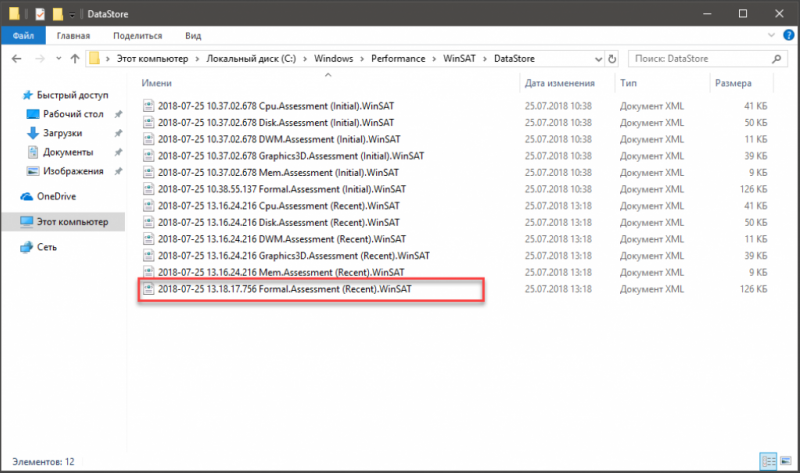Sort by Дата изменения column header
Image resolution: width=800 pixels, height=473 pixels.
[x=560, y=83]
